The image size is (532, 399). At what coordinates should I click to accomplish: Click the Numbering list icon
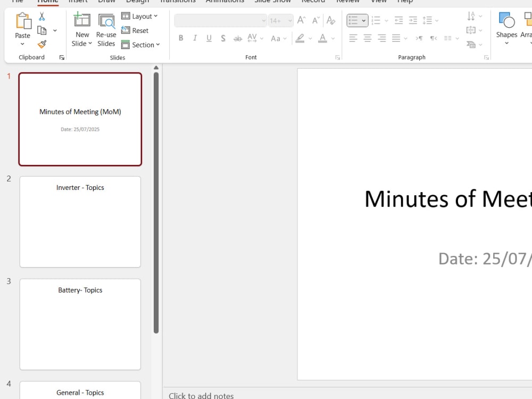pyautogui.click(x=376, y=20)
